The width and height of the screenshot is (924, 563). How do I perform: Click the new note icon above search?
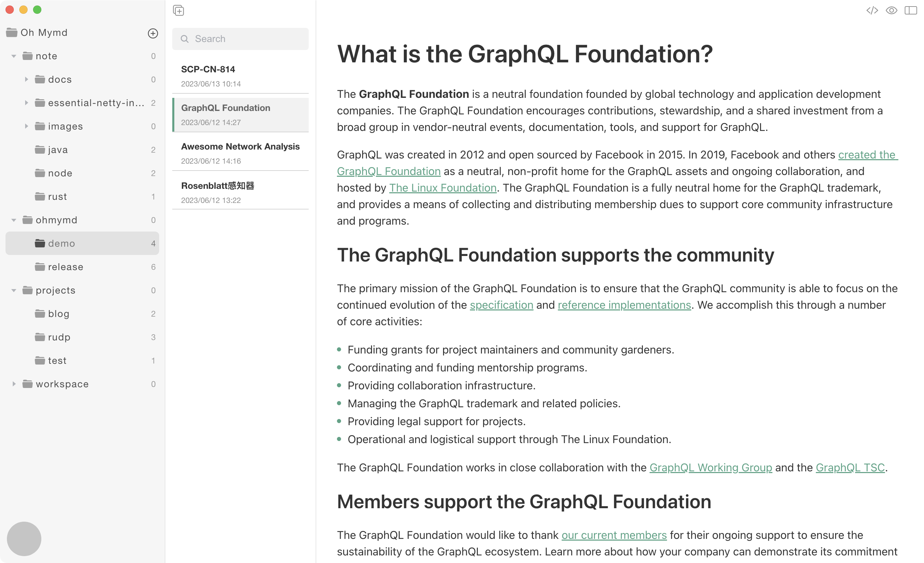tap(178, 10)
